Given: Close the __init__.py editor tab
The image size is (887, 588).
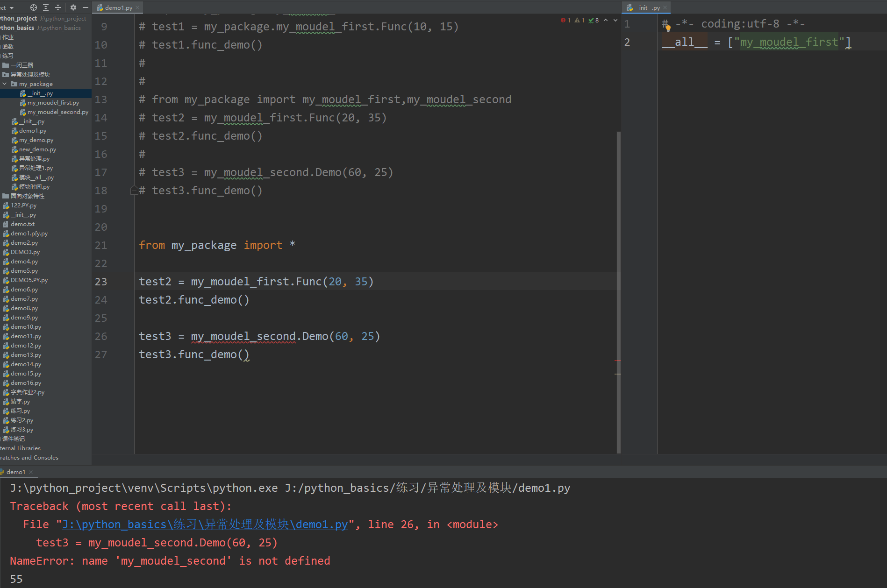Looking at the screenshot, I should [x=665, y=8].
